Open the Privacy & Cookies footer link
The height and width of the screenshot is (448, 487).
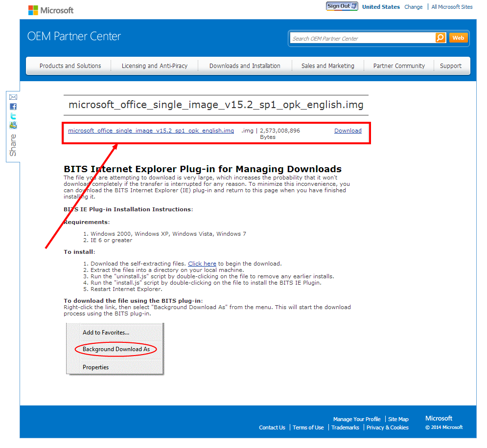point(388,427)
